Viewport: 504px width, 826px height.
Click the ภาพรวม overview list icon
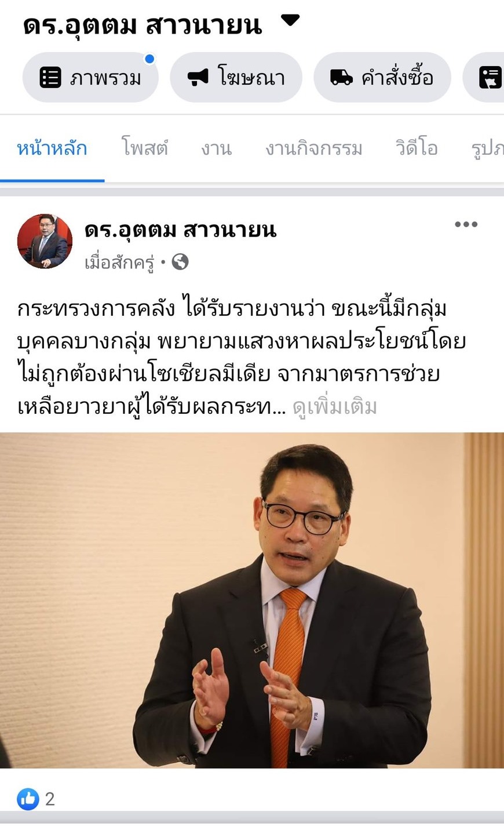[x=50, y=77]
